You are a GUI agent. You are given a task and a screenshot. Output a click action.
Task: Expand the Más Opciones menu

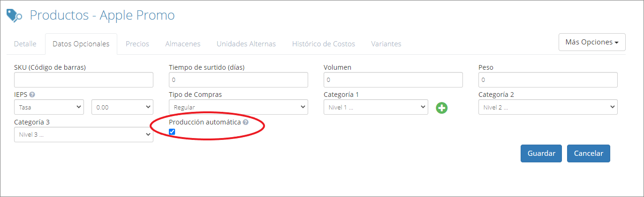pyautogui.click(x=592, y=42)
